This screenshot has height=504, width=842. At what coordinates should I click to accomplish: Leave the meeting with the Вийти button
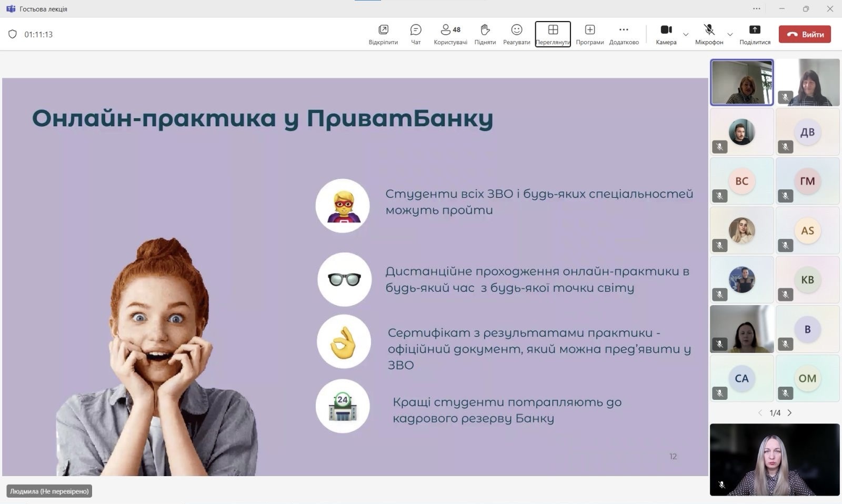pos(805,34)
